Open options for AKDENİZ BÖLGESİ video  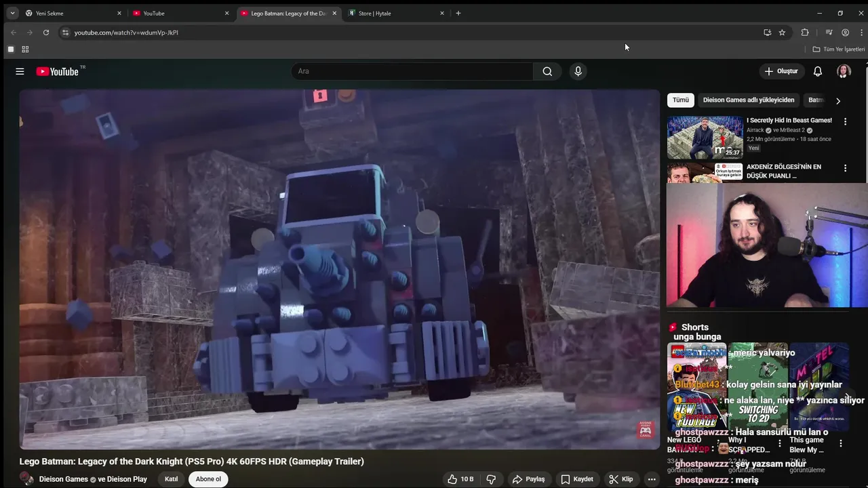[845, 168]
